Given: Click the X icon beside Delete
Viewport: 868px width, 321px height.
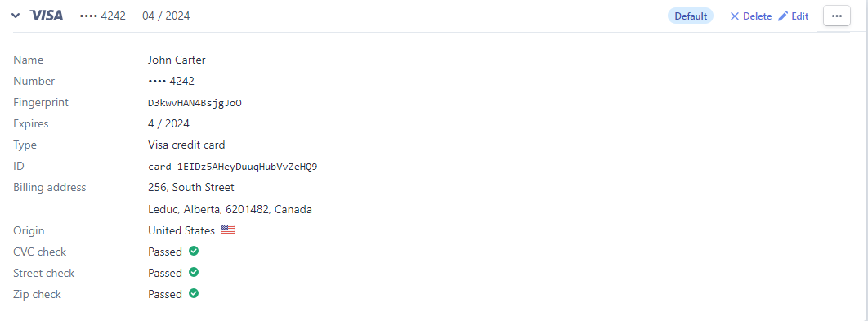Looking at the screenshot, I should tap(735, 16).
